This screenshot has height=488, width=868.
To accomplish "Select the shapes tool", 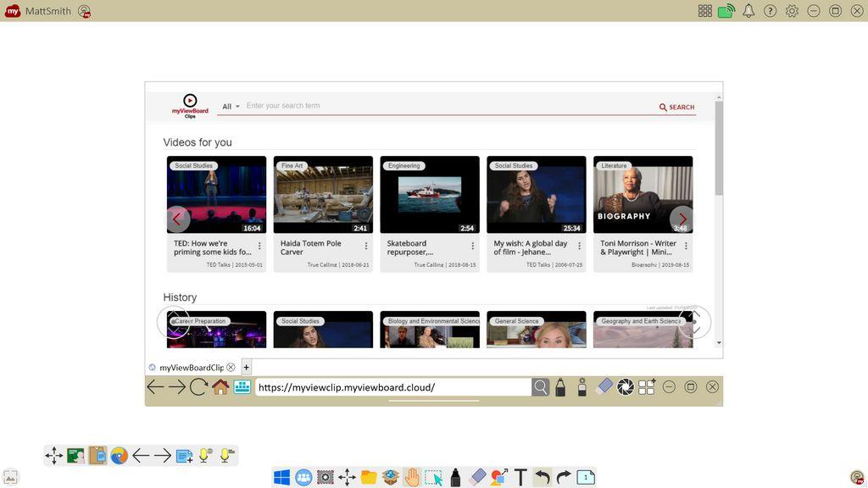I will point(498,477).
